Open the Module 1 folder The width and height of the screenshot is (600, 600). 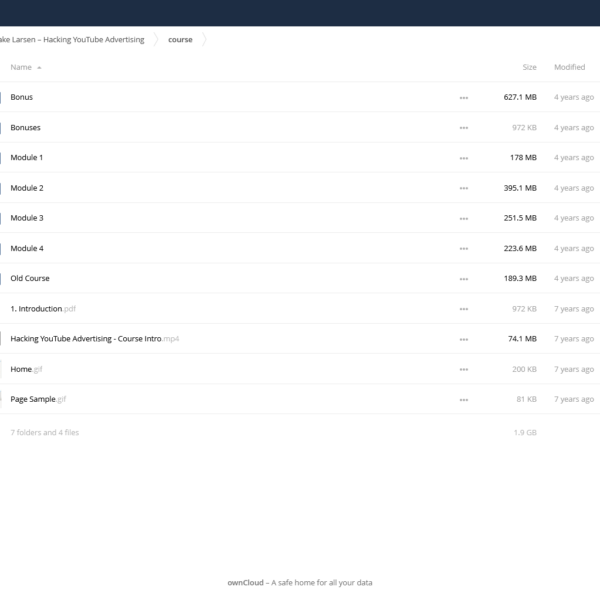pos(26,158)
